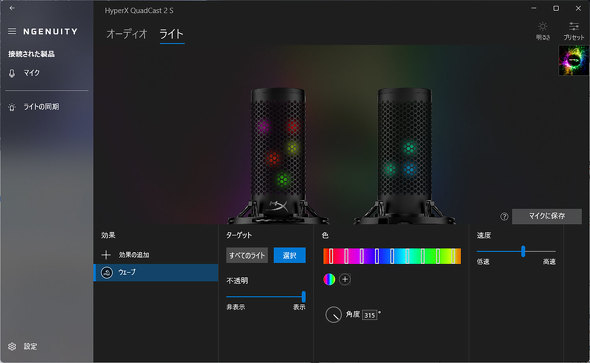Viewport: 590px width, 363px height.
Task: Adjust the 不透明 opacity slider handle
Action: 304,296
